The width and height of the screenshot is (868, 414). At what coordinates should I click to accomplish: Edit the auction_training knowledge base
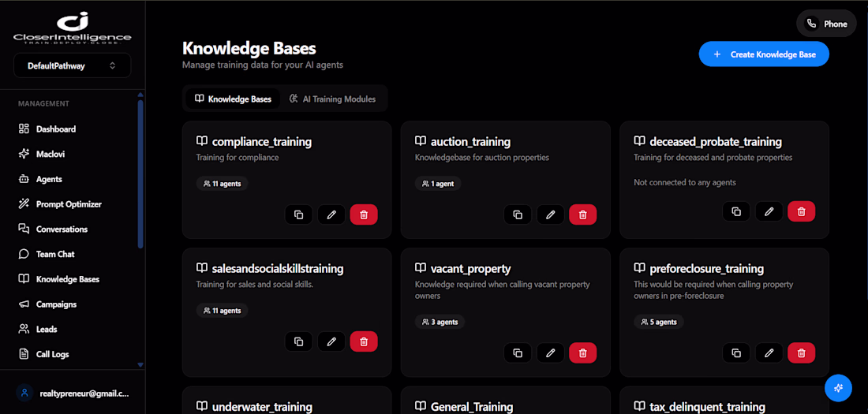[x=550, y=214]
